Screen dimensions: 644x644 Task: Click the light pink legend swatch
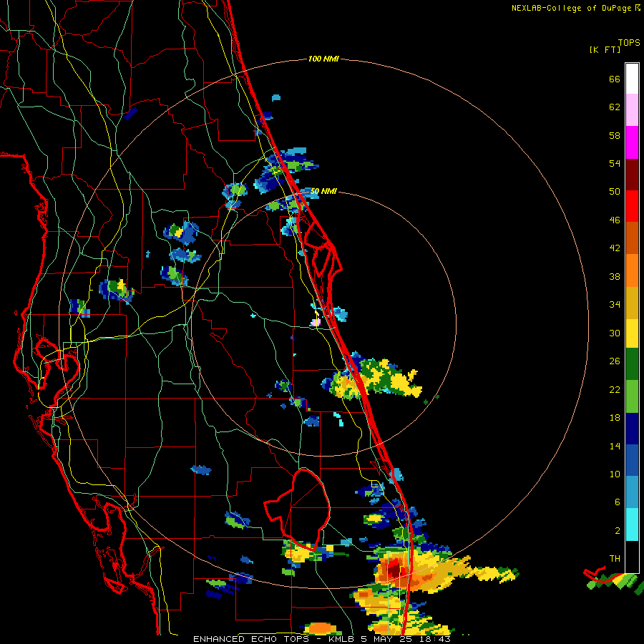(632, 110)
